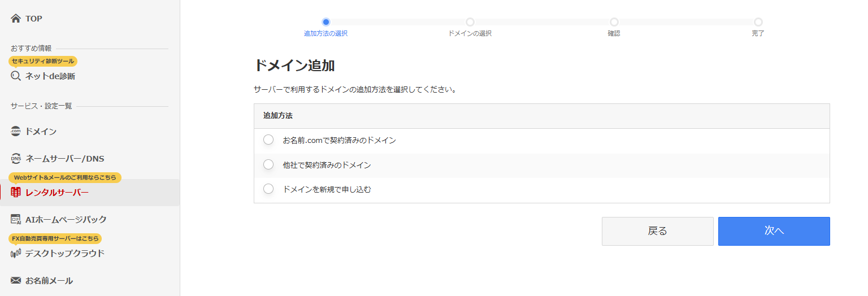Click the お名前メール envelope icon
Image resolution: width=868 pixels, height=296 pixels.
tap(16, 281)
